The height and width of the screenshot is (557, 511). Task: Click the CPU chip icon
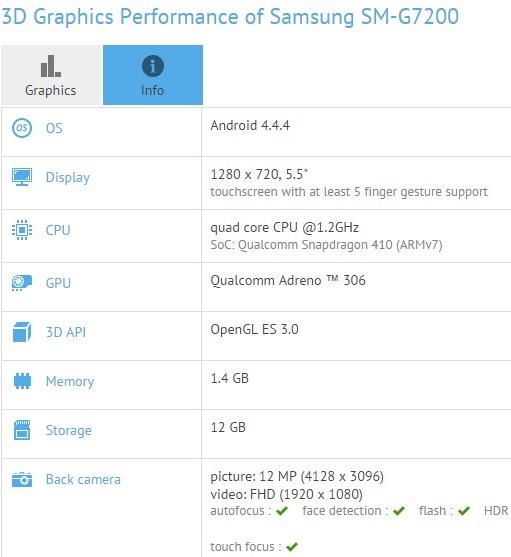click(x=22, y=230)
